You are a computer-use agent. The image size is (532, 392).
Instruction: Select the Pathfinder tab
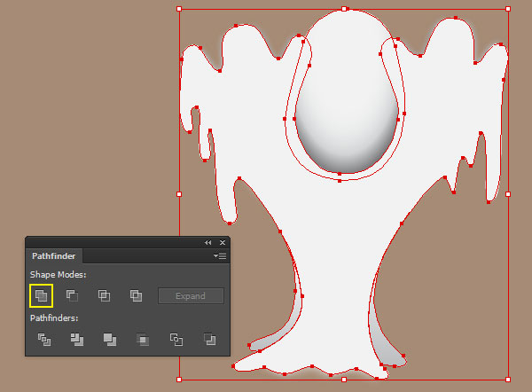tap(53, 256)
